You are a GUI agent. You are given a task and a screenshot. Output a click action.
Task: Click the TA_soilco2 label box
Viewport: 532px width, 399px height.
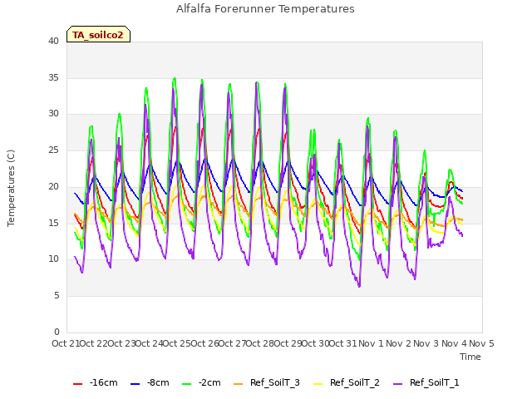click(98, 34)
